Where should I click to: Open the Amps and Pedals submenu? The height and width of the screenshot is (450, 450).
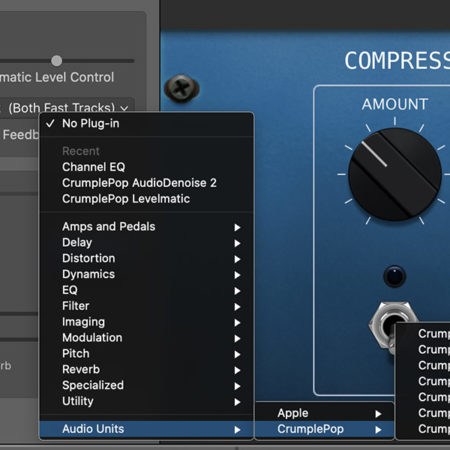tap(146, 227)
